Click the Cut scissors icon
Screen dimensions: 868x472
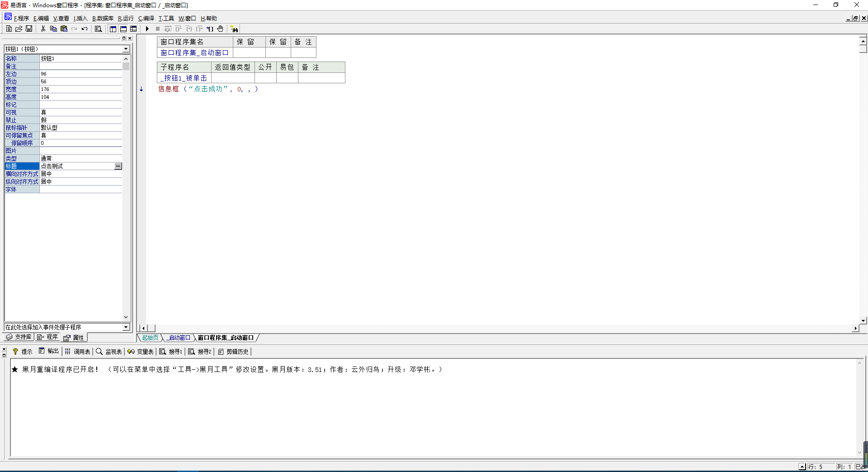click(x=43, y=29)
